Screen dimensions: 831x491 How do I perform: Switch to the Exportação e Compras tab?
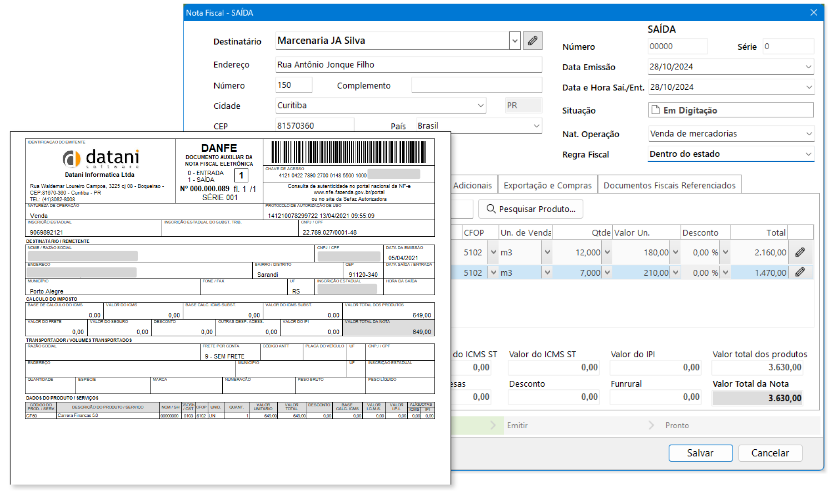click(x=547, y=185)
